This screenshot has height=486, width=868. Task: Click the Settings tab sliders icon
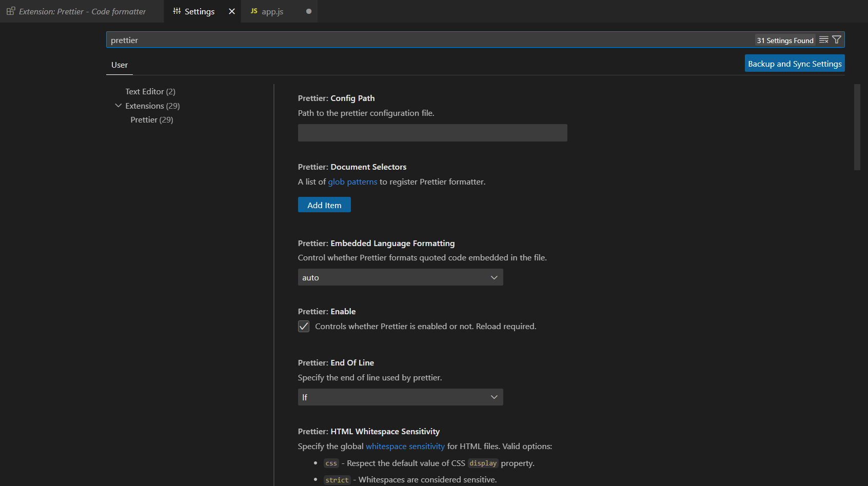(x=177, y=11)
